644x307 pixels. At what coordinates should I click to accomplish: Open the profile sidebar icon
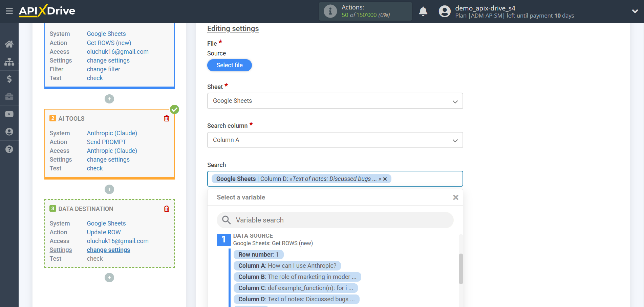(9, 132)
